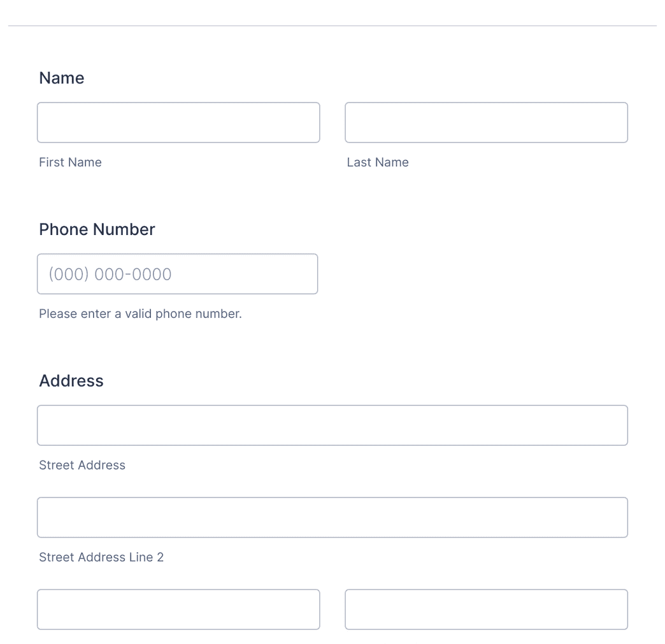Click the (000) 000-0000 placeholder text
This screenshot has height=644, width=665.
click(x=110, y=274)
